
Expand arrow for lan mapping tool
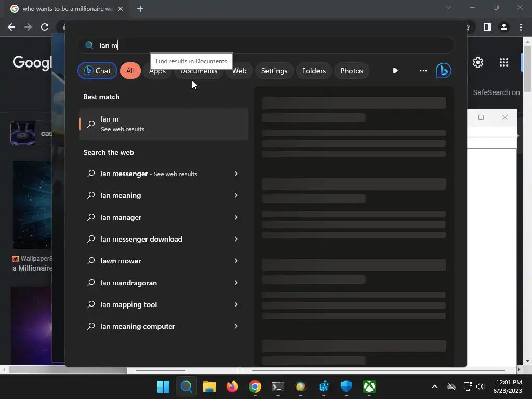tap(236, 304)
